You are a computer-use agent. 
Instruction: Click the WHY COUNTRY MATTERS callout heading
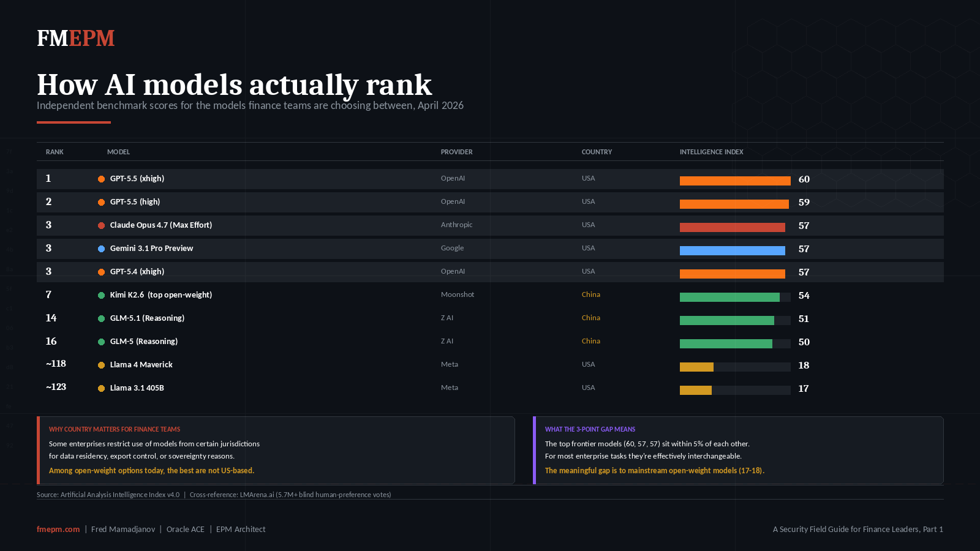pyautogui.click(x=114, y=429)
